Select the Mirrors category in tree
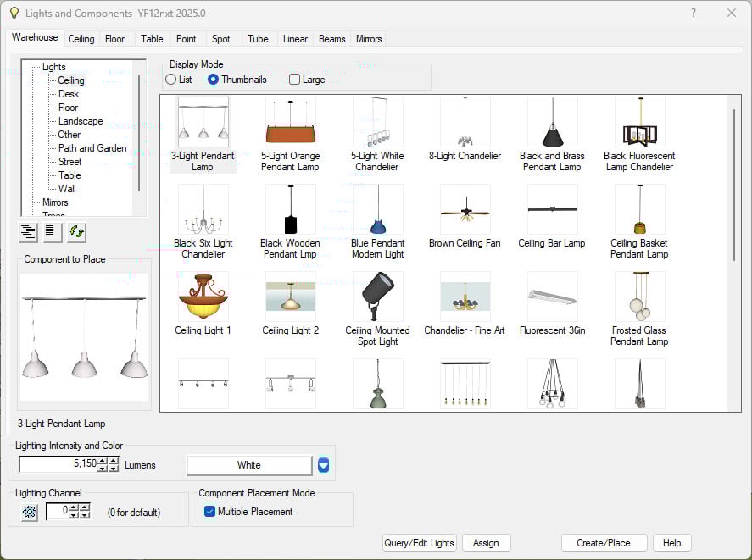Viewport: 752px width, 560px height. click(x=55, y=202)
